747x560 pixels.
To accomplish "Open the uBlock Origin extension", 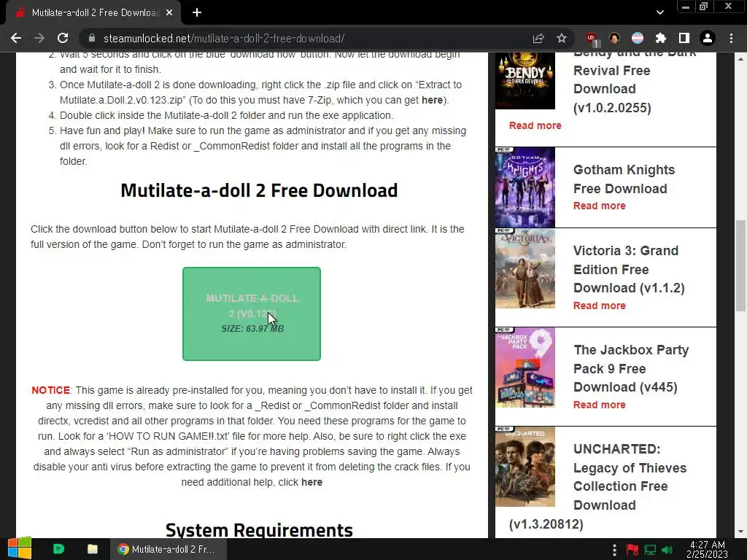I will (591, 38).
